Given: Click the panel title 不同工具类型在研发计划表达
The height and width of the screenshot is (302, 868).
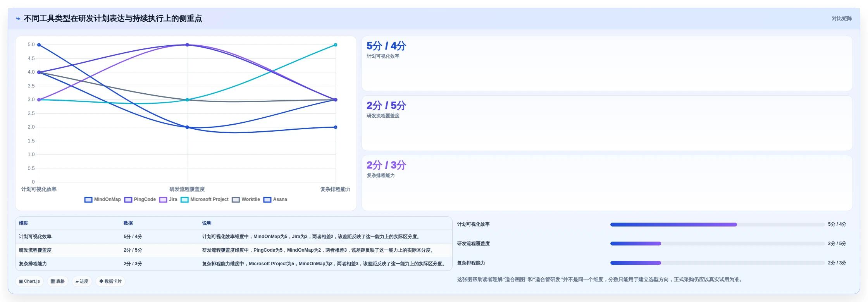Looking at the screenshot, I should point(113,19).
